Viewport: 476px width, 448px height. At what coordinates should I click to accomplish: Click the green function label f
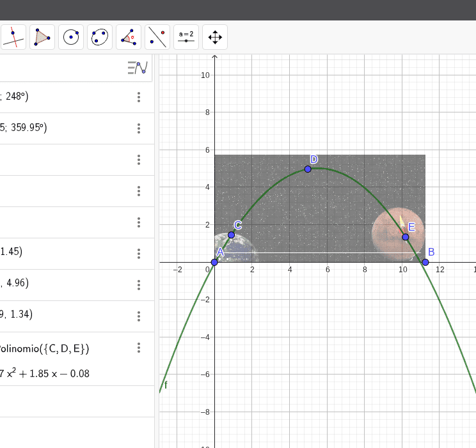[166, 385]
